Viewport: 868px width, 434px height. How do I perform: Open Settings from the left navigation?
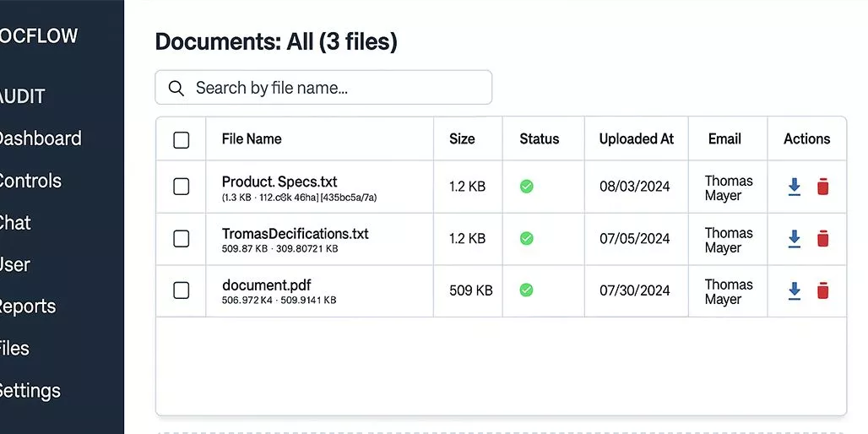click(30, 391)
